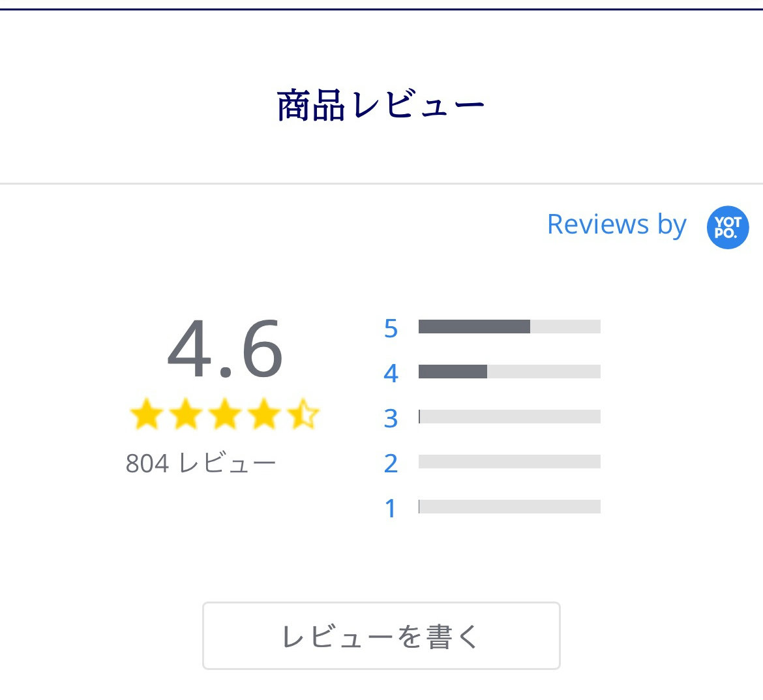Open the Reviews by link
Viewport: 763px width, 700px height.
click(x=616, y=225)
